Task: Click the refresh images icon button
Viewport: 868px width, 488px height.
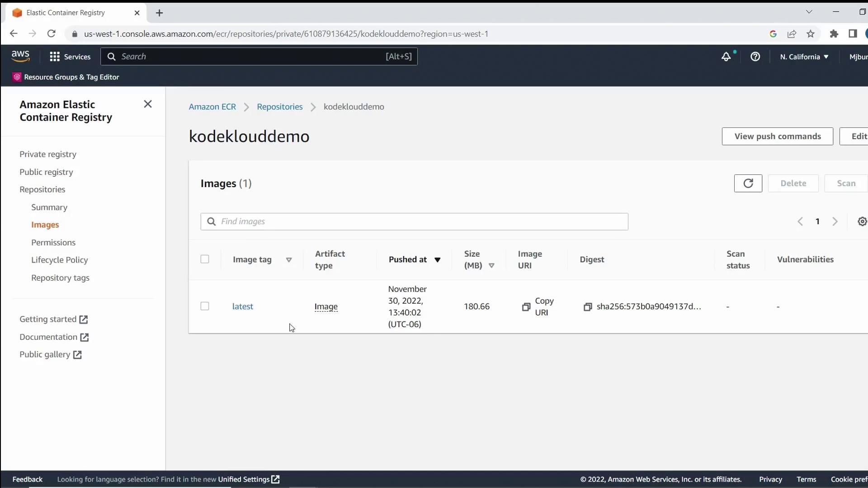Action: click(x=748, y=183)
